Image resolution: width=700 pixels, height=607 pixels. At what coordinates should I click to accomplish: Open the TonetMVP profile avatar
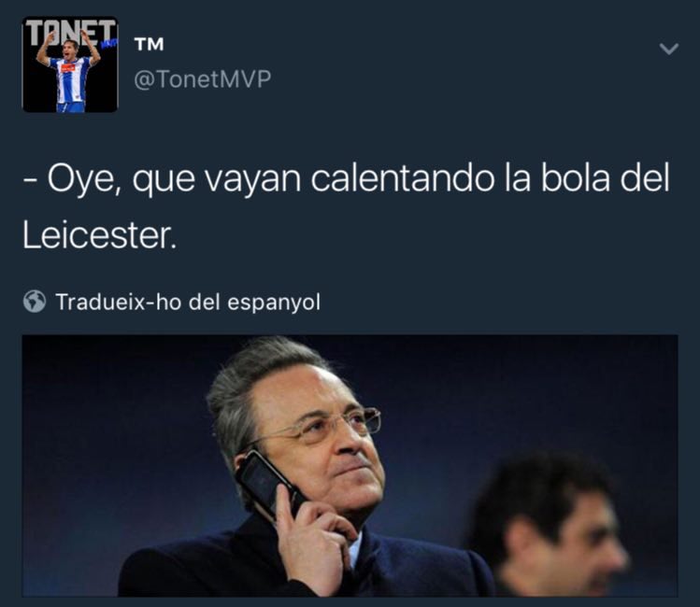70,64
